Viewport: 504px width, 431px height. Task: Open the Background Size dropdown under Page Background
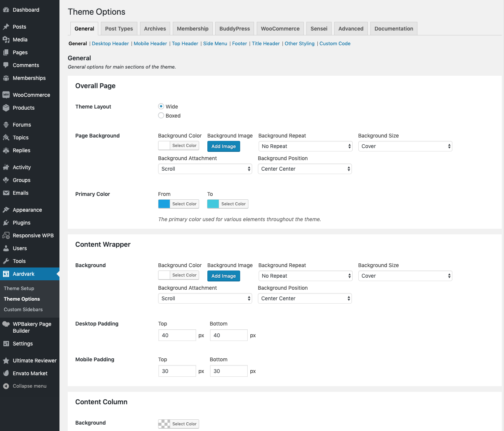tap(405, 146)
